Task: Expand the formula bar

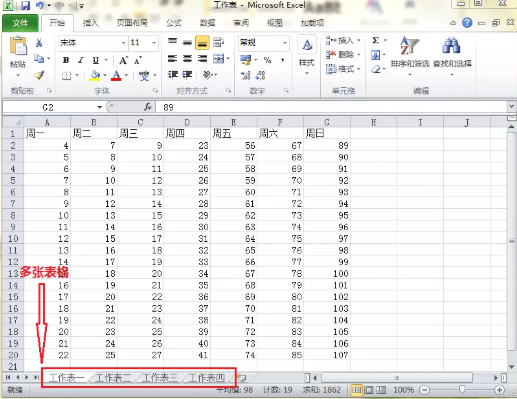Action: click(512, 107)
